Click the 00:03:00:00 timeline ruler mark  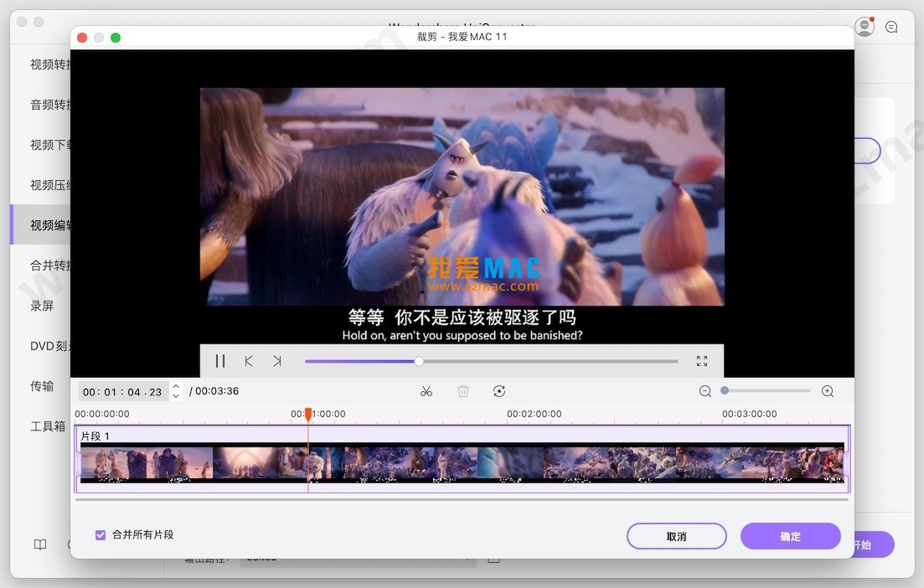click(x=750, y=414)
